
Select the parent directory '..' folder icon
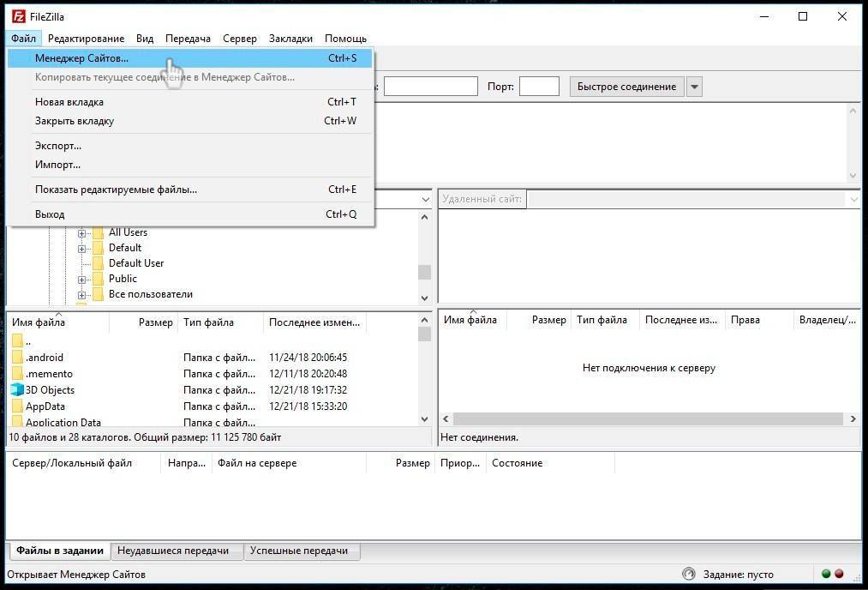pos(17,340)
